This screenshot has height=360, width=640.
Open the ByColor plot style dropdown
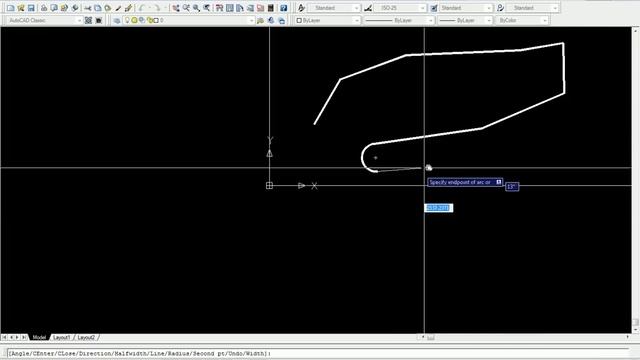pos(544,20)
